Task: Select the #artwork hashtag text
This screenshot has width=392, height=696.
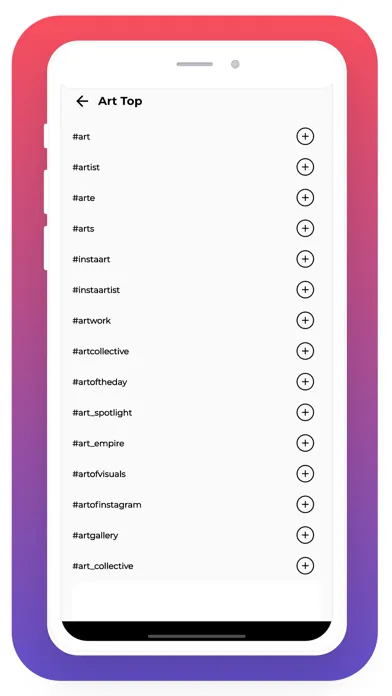Action: [91, 320]
